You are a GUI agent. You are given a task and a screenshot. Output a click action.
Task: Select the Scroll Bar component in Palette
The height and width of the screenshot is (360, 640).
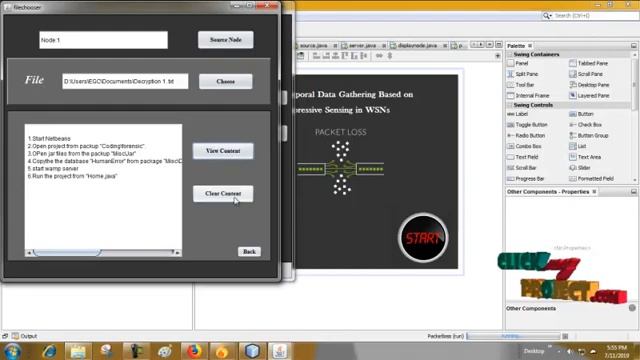point(522,168)
